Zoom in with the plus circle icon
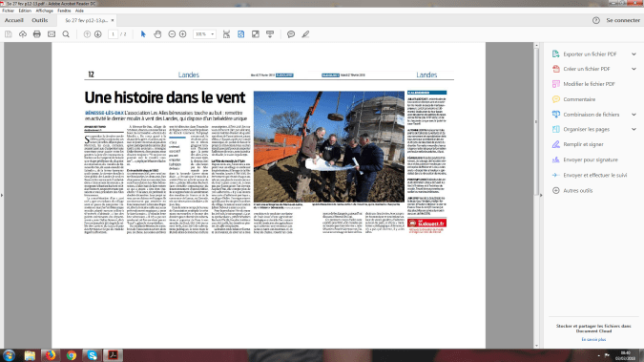Image resolution: width=644 pixels, height=362 pixels. pyautogui.click(x=183, y=34)
